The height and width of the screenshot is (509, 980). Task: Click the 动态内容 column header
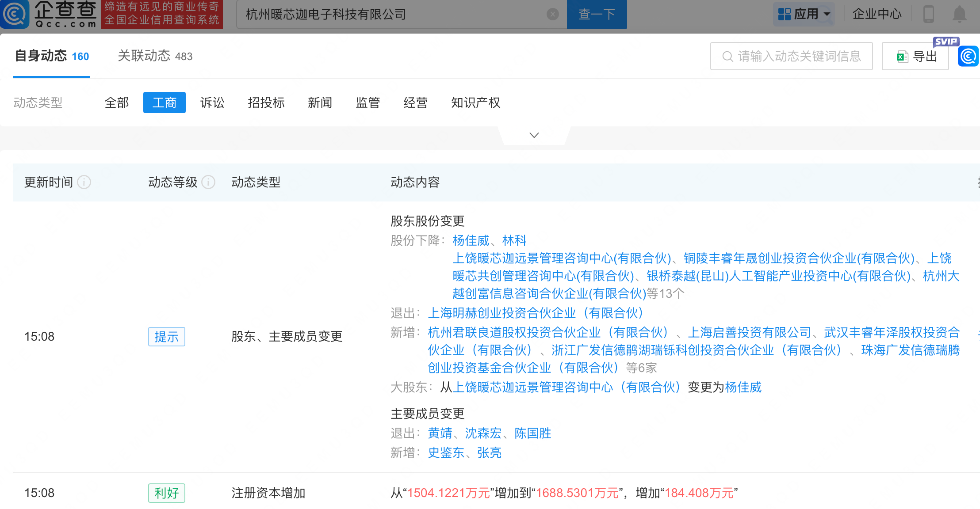pyautogui.click(x=415, y=182)
